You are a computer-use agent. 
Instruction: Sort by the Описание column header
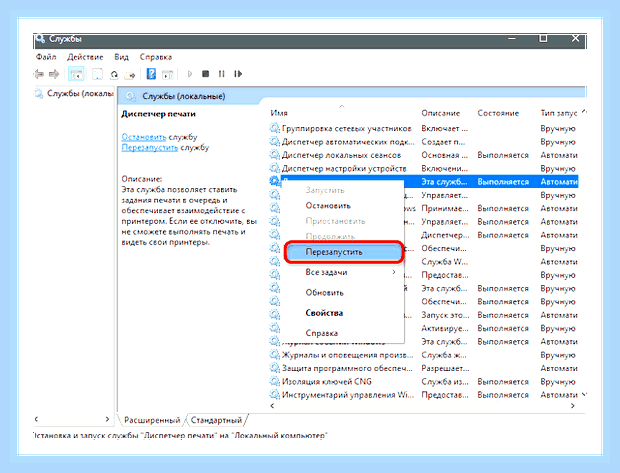(440, 113)
